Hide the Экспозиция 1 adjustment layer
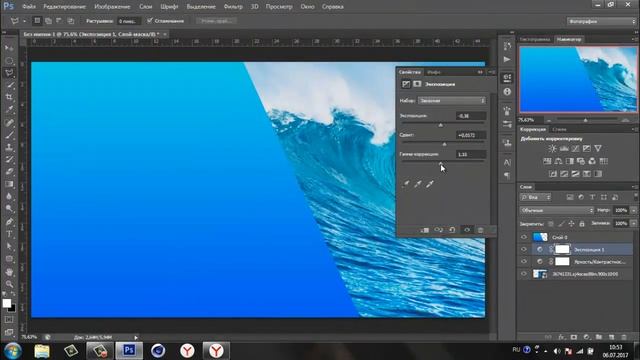Screen dimensions: 640x360 [524, 249]
